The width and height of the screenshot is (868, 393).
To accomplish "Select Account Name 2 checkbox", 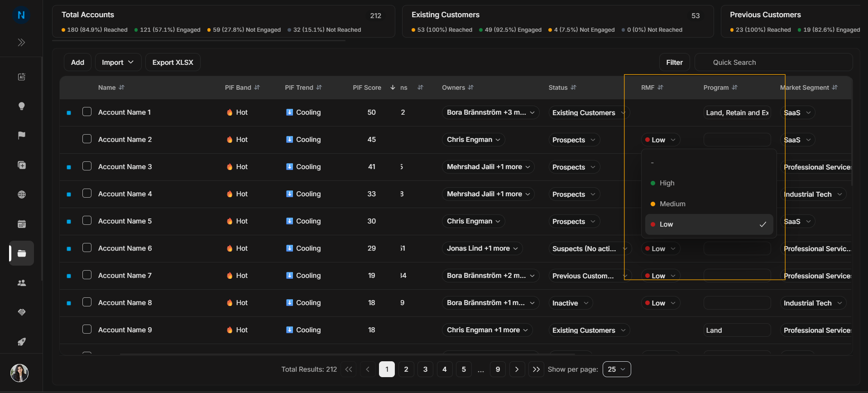I will (x=87, y=139).
